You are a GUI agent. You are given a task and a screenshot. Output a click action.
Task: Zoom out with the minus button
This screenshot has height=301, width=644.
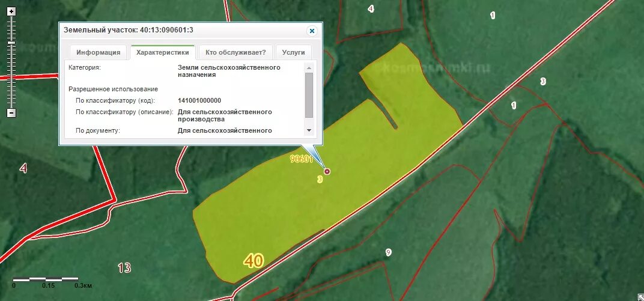tap(12, 113)
